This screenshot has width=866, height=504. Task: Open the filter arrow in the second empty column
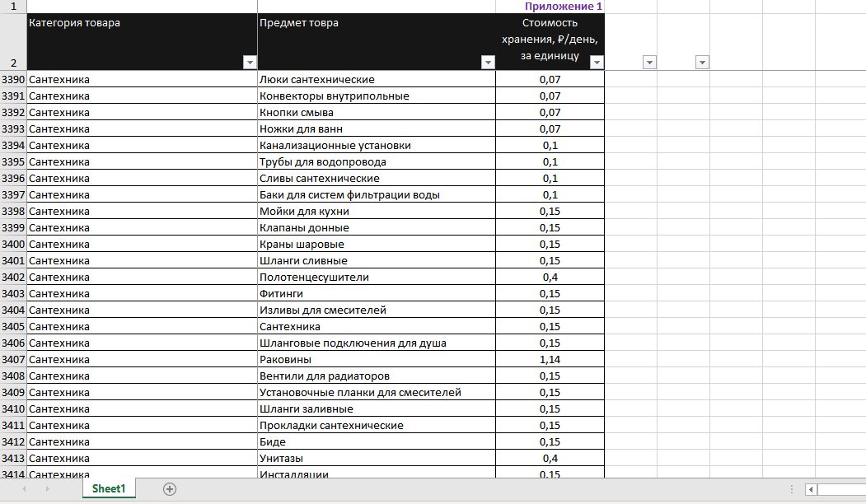coord(702,63)
